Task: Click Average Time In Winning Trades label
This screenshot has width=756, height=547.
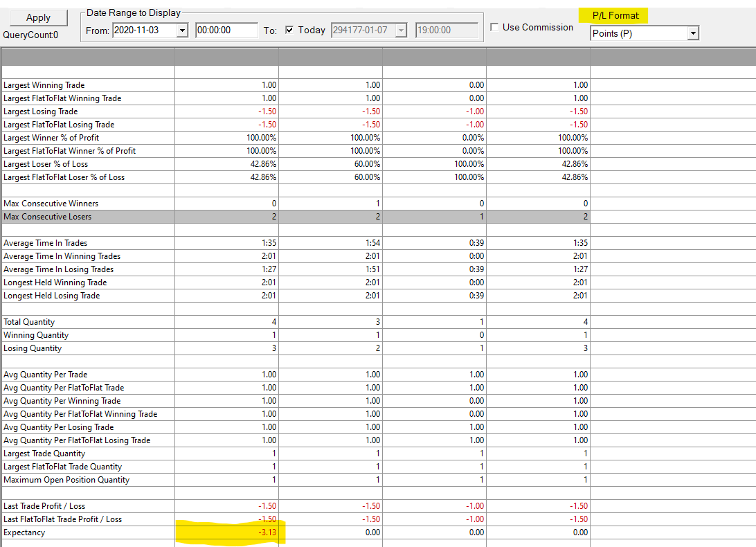Action: (x=62, y=256)
